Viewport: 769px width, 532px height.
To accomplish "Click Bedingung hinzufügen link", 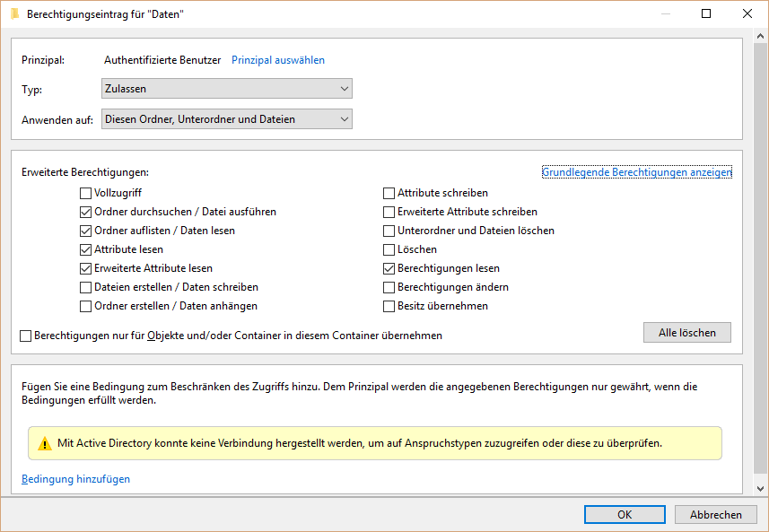I will pyautogui.click(x=76, y=479).
